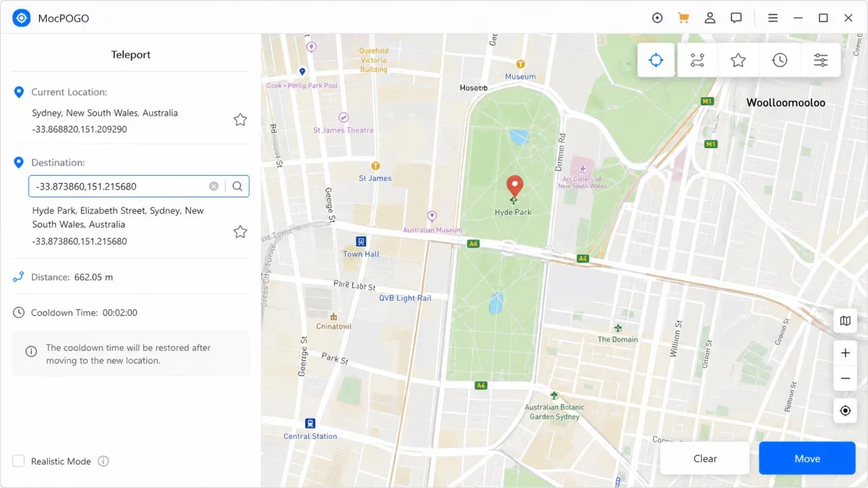The image size is (868, 488).
Task: Click the red pin marker on Hyde Park
Action: tap(514, 187)
